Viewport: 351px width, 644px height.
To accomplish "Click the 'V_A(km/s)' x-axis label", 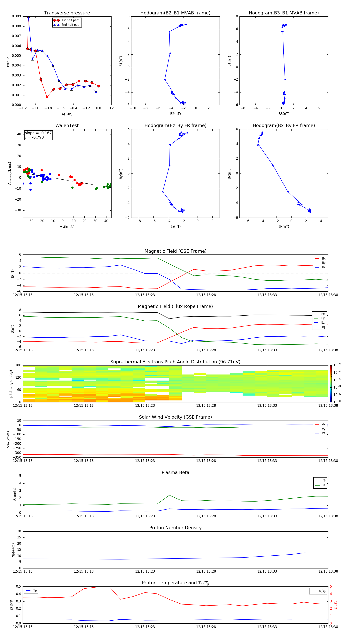I will 67,227.
